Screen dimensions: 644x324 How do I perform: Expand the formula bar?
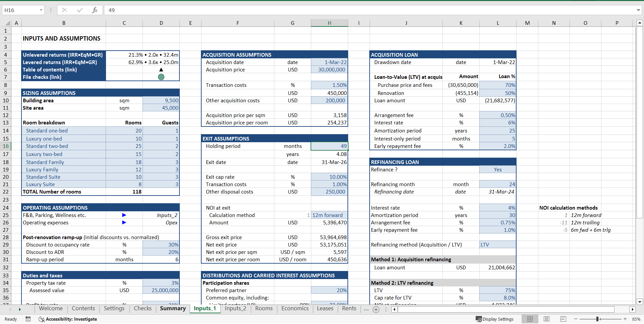click(x=638, y=10)
